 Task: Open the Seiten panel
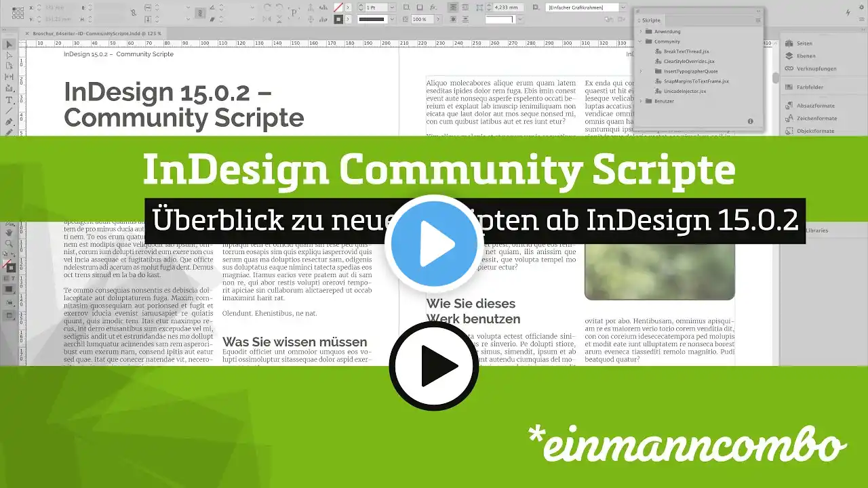click(804, 43)
